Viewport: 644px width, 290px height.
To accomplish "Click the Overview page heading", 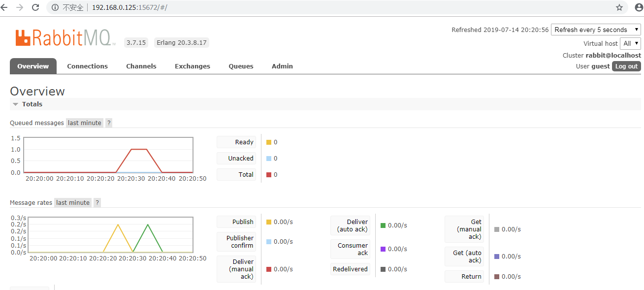I will point(37,91).
